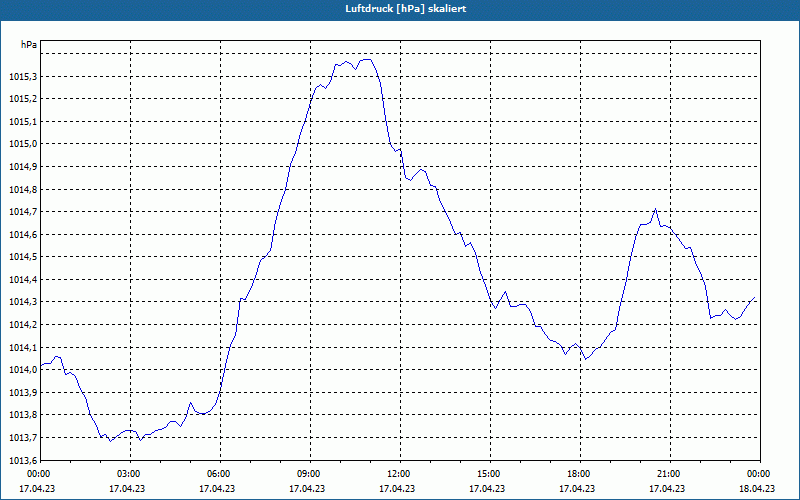Select the 1014,0 axis value

[23, 369]
